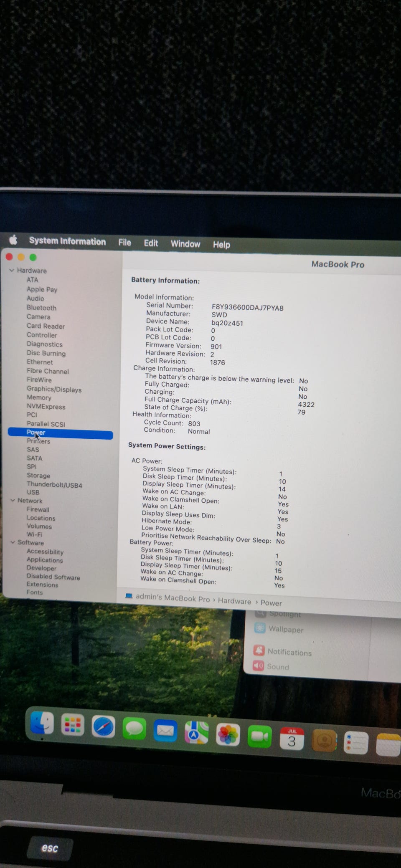Open Mail envelope icon in dock
The height and width of the screenshot is (868, 401).
click(x=165, y=731)
